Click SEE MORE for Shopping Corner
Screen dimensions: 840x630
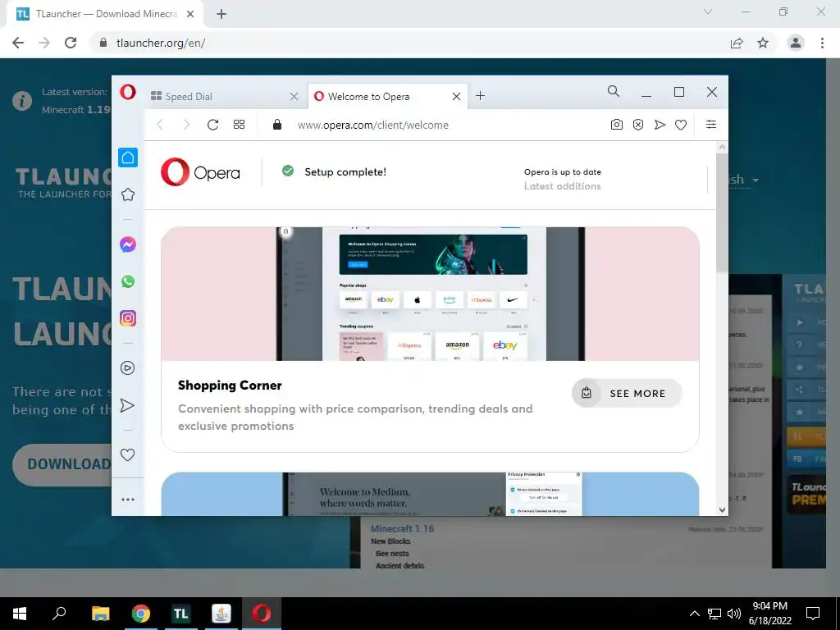pyautogui.click(x=627, y=393)
